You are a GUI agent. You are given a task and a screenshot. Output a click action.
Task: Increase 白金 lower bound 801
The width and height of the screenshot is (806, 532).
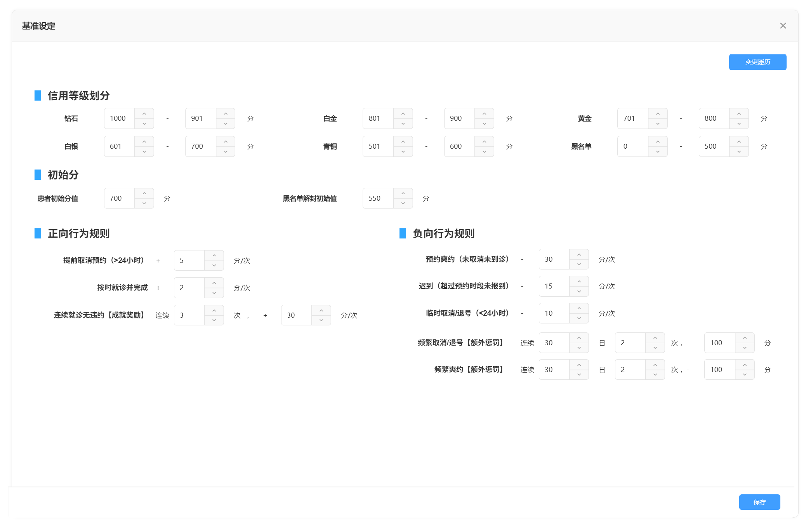pos(403,113)
